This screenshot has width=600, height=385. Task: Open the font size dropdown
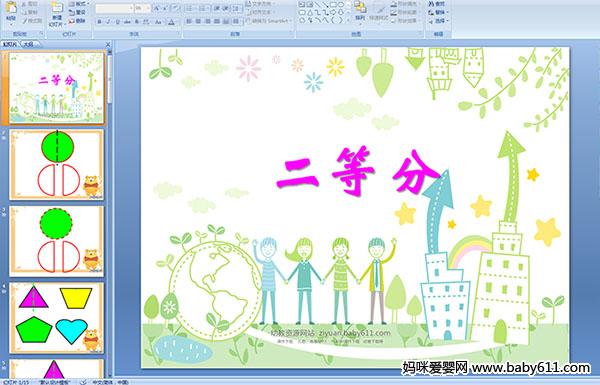pyautogui.click(x=148, y=8)
